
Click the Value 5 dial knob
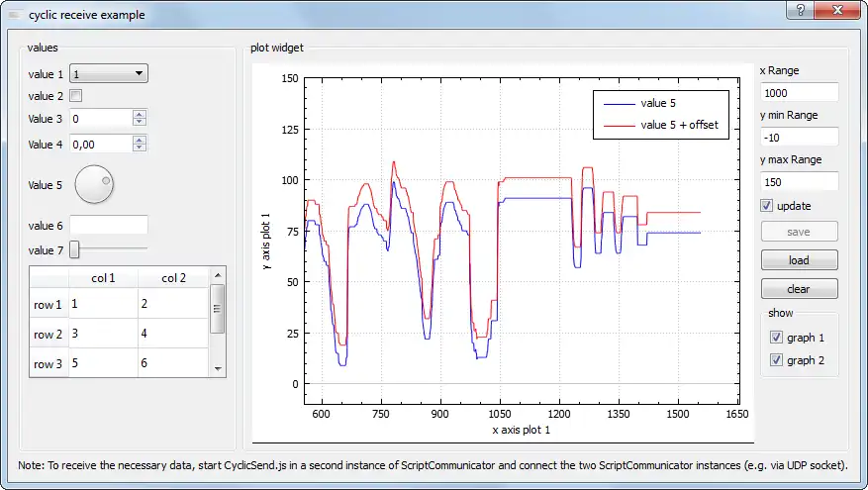pyautogui.click(x=94, y=184)
